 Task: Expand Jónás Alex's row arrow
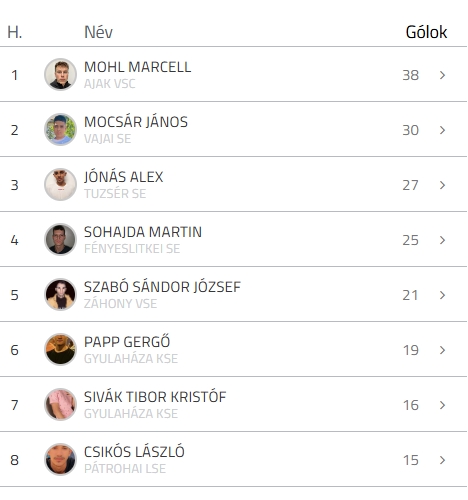[x=442, y=185]
